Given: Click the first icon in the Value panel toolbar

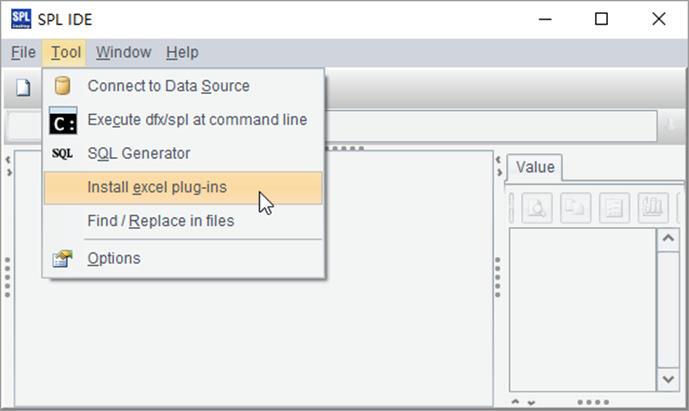Looking at the screenshot, I should point(537,207).
